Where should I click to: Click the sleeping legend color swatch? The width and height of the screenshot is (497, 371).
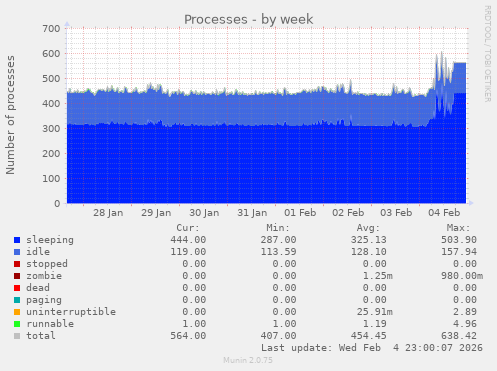tap(17, 240)
